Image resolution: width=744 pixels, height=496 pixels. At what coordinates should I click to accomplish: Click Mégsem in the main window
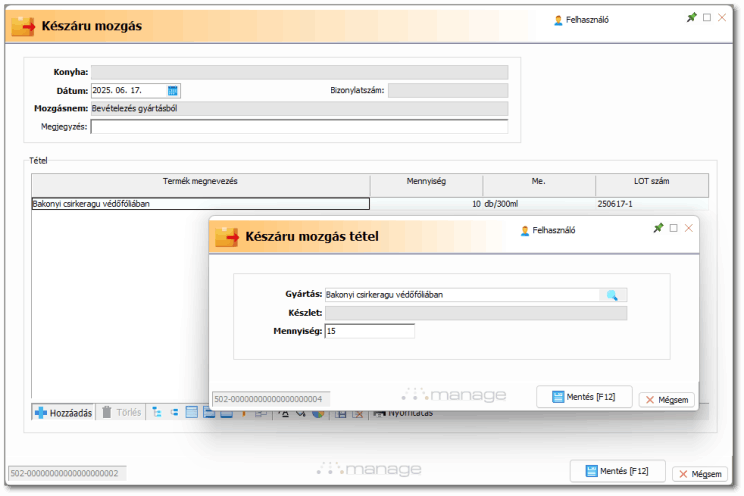point(700,474)
